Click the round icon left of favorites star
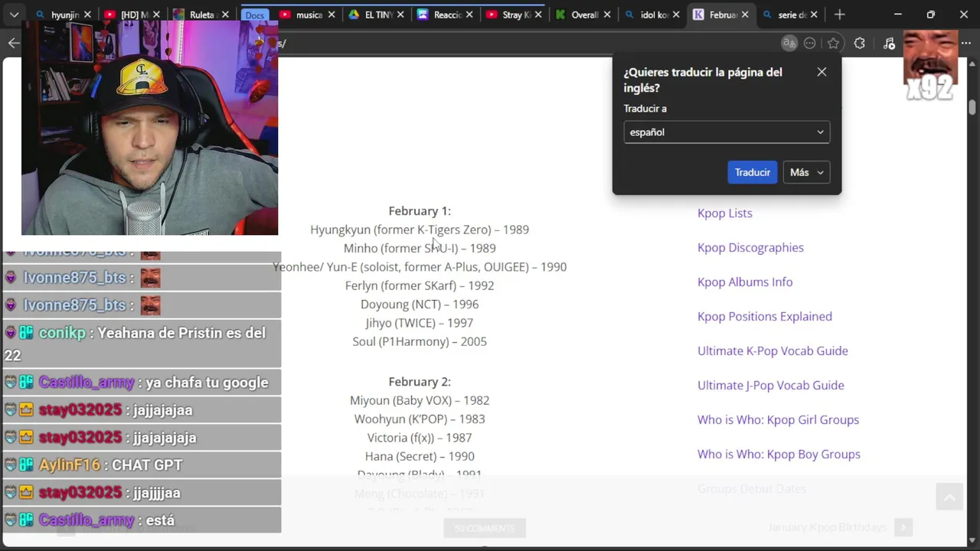Screen dimensions: 980x551 [x=810, y=44]
